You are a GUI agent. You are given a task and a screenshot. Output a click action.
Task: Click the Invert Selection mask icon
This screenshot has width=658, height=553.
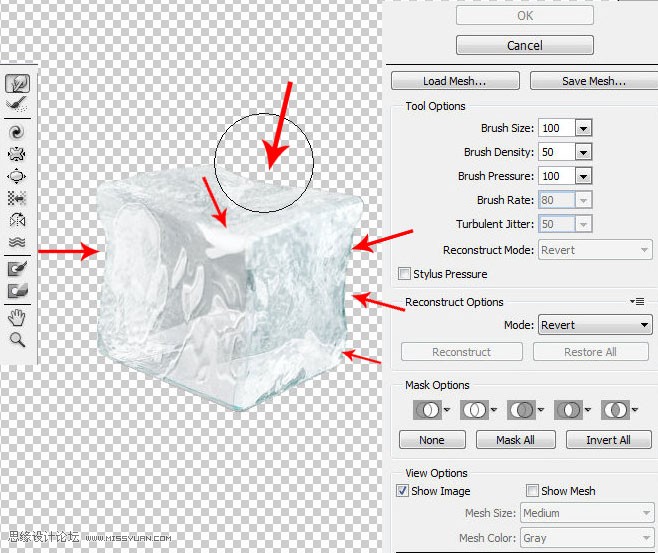pos(615,410)
